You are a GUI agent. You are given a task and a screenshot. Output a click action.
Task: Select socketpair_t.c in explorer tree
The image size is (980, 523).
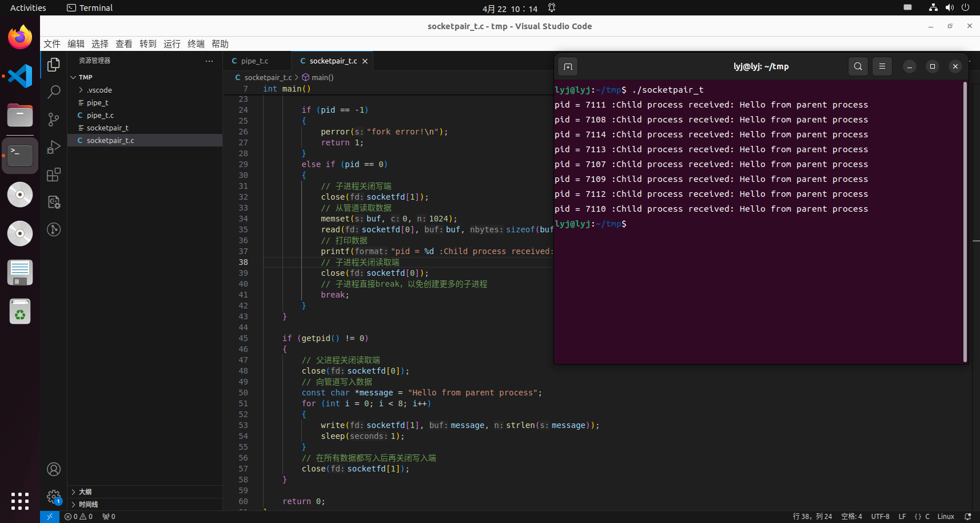[x=145, y=140]
